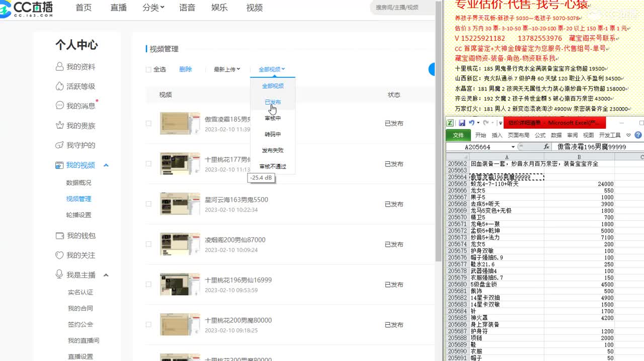Open 数据概况 under 我的视频
644x361 pixels.
(x=79, y=183)
